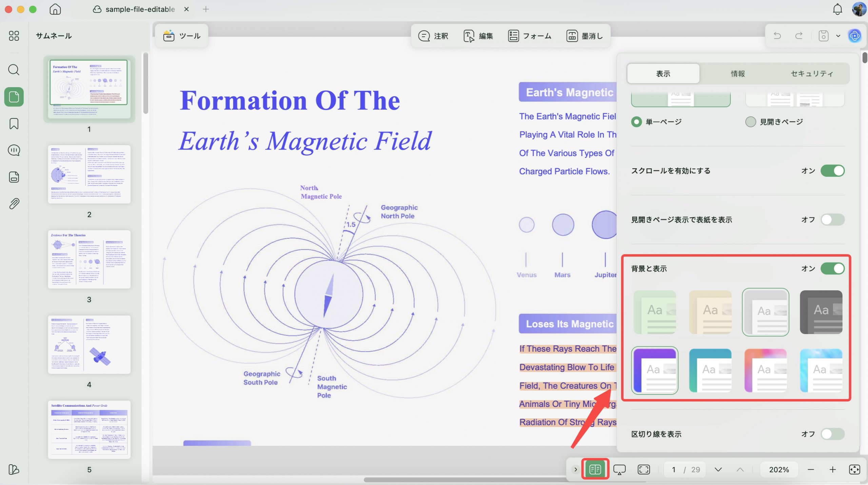This screenshot has height=485, width=868.
Task: Choose the beige background theme
Action: tap(710, 312)
